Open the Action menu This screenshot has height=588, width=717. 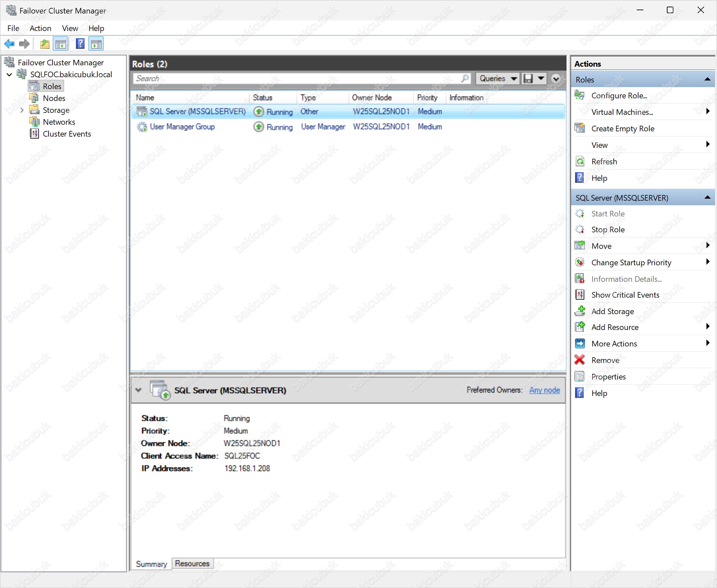tap(40, 28)
